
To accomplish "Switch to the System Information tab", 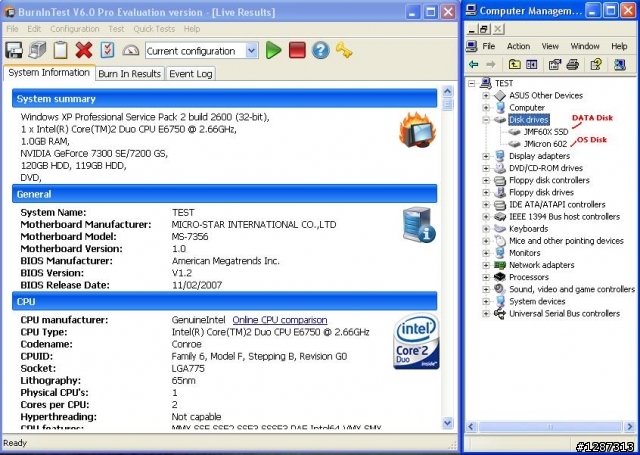I will point(49,73).
